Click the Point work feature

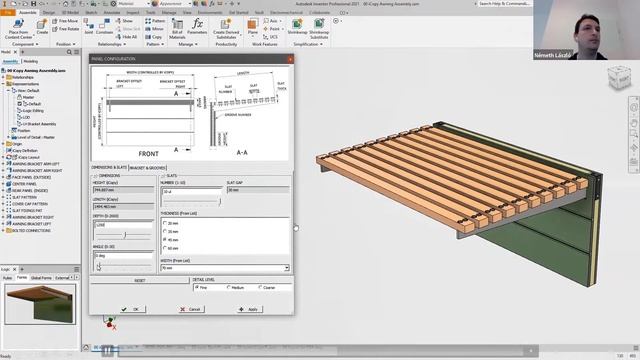pyautogui.click(x=272, y=29)
